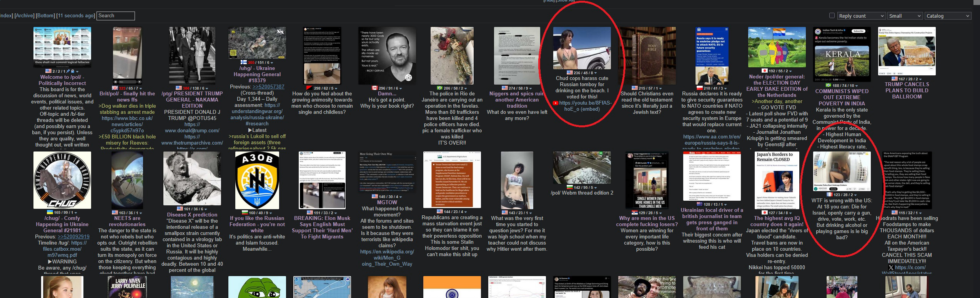Image resolution: width=980 pixels, height=298 pixels.
Task: Open the Reply count sort dropdown
Action: point(862,16)
